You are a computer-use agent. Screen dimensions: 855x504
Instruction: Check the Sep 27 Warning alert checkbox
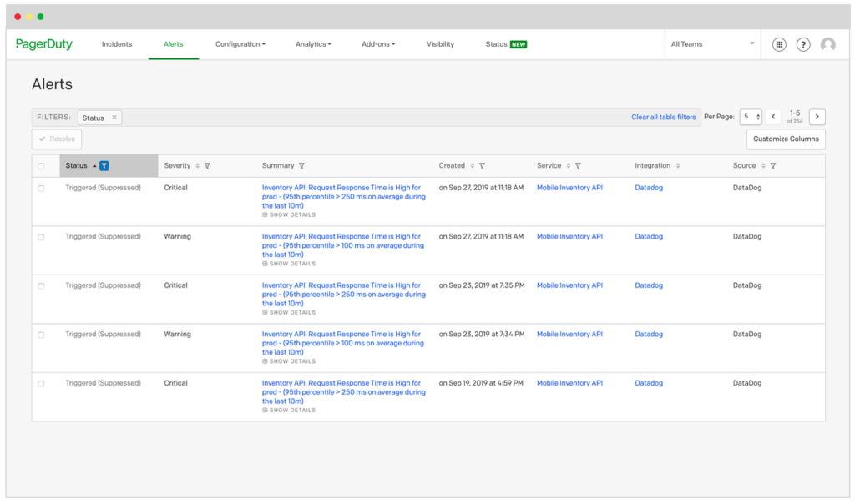point(41,237)
